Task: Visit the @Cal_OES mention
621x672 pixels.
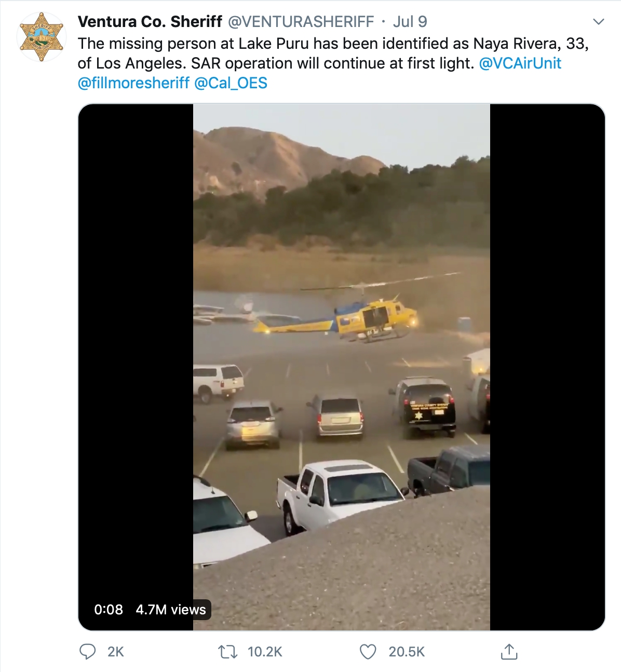Action: click(231, 83)
